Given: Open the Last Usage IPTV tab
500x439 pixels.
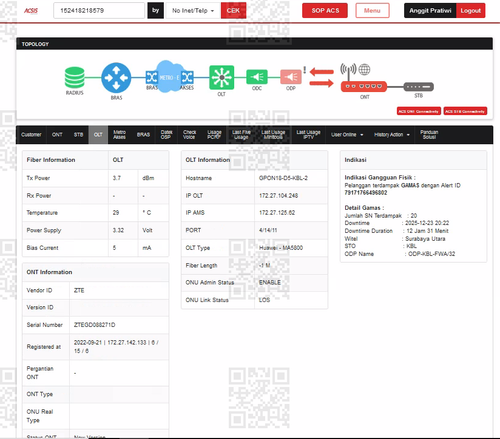Looking at the screenshot, I should click(308, 135).
